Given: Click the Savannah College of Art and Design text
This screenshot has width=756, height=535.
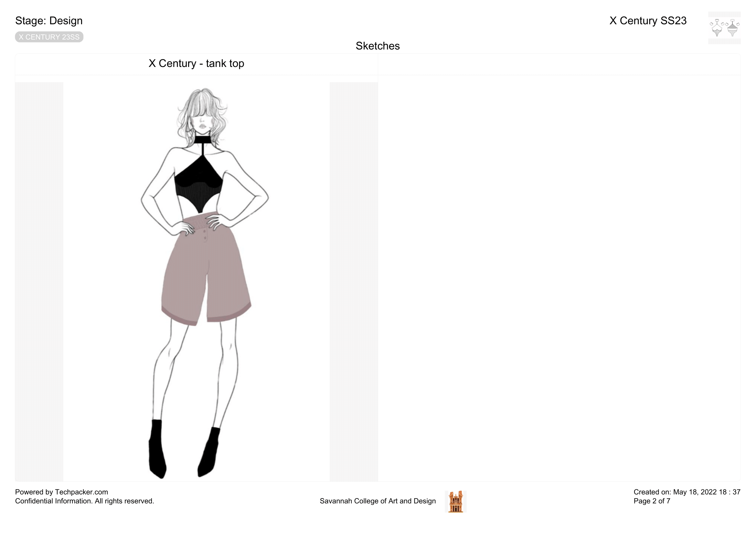Looking at the screenshot, I should 377,501.
